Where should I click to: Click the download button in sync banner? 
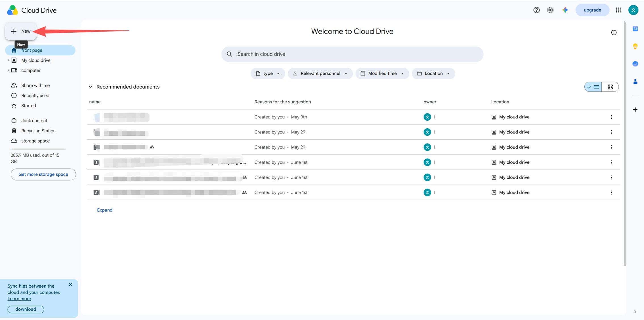click(26, 309)
